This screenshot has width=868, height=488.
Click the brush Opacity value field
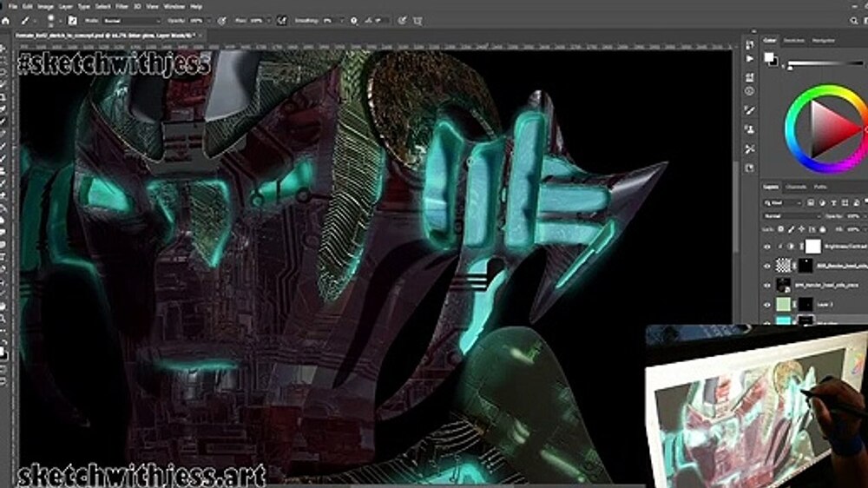tap(197, 21)
